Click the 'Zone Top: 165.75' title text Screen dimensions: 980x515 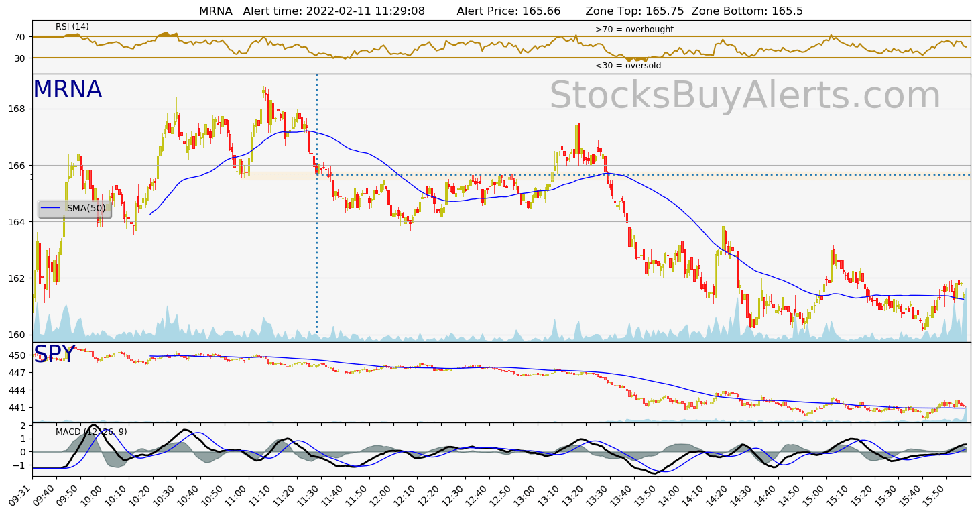click(x=635, y=11)
